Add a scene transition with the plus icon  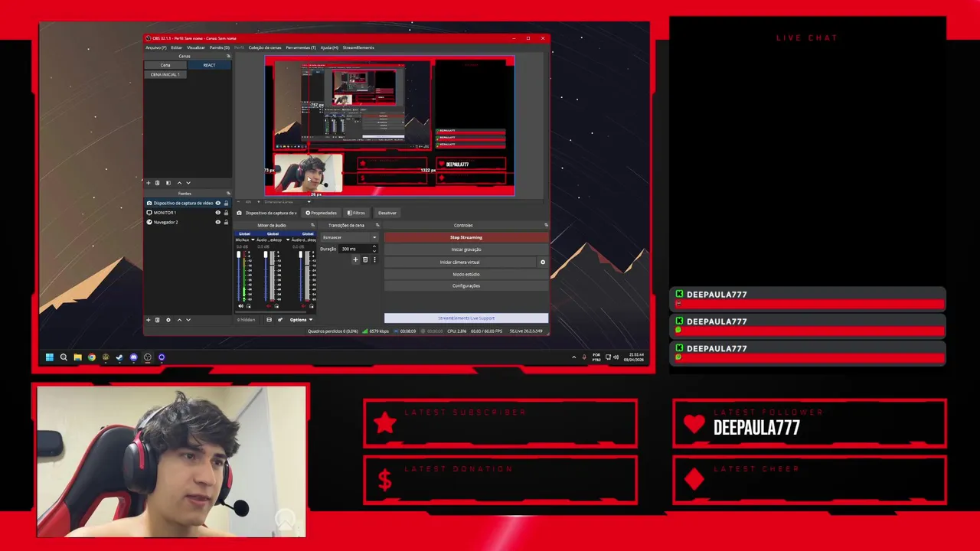tap(355, 260)
